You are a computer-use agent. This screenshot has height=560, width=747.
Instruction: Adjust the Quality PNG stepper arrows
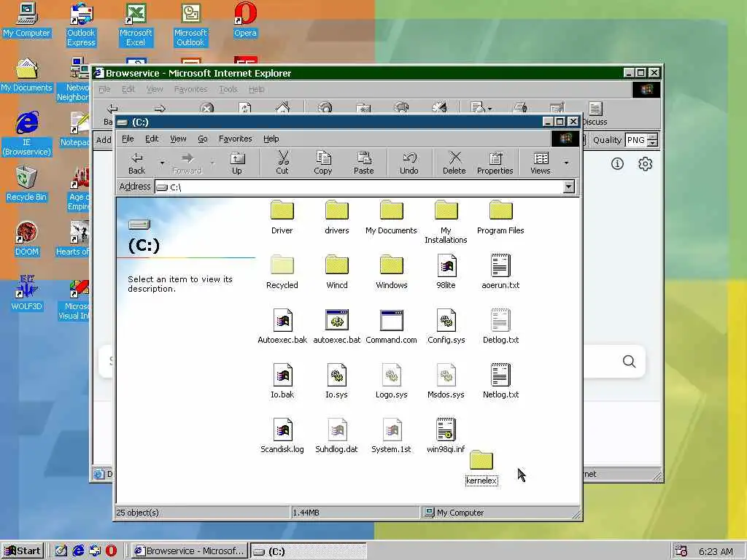[654, 140]
